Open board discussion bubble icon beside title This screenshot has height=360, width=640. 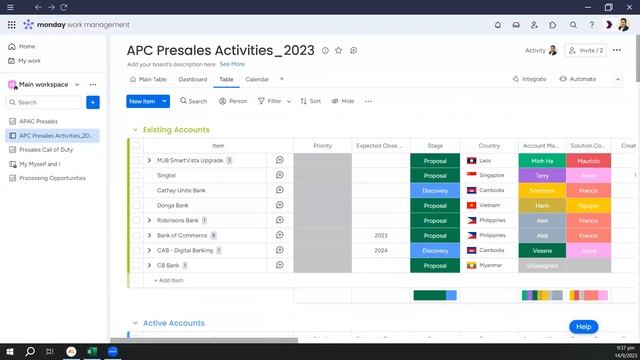pyautogui.click(x=353, y=51)
